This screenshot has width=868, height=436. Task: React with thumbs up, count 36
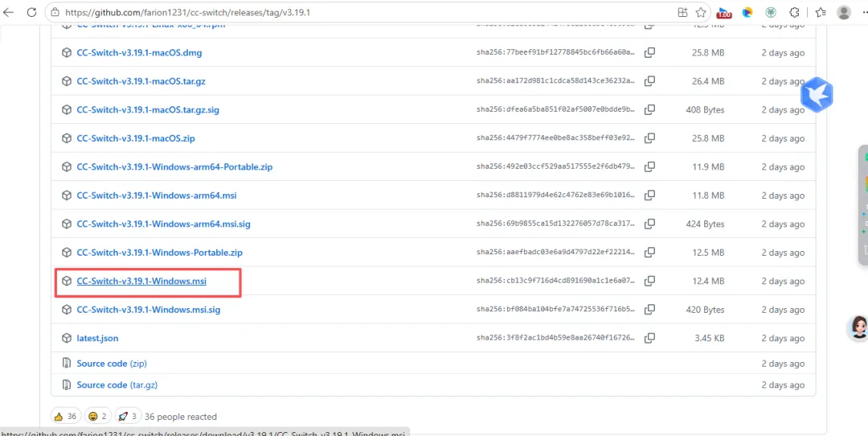click(x=66, y=416)
